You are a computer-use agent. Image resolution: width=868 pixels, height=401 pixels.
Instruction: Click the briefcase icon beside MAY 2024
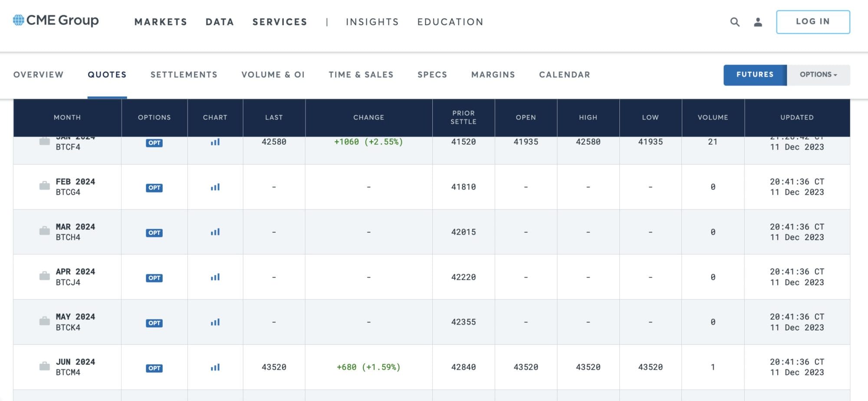(x=44, y=321)
